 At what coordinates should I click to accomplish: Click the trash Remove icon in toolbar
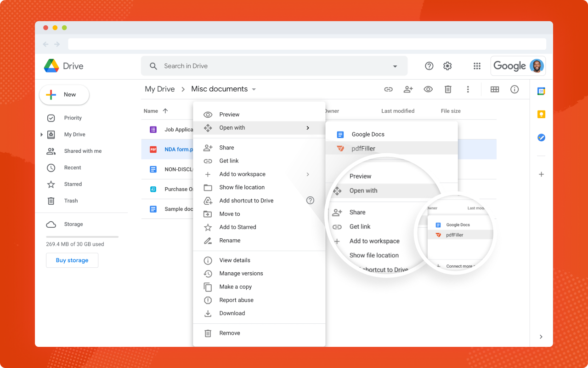click(448, 89)
